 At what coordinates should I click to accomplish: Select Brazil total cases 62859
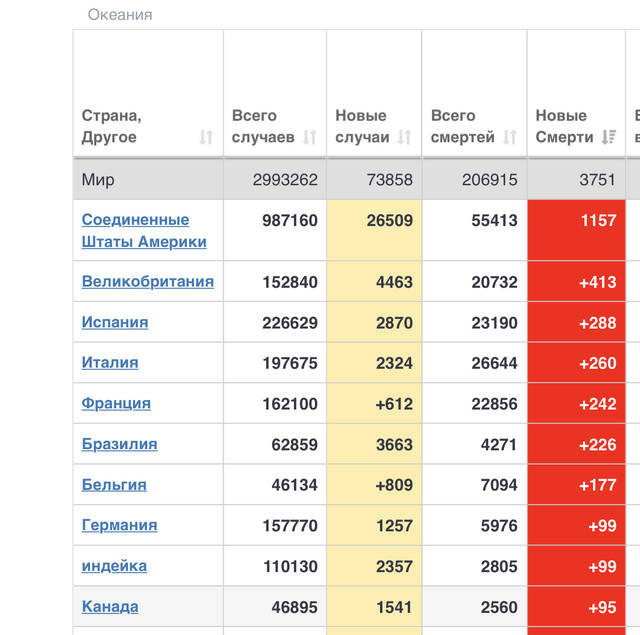coord(294,444)
